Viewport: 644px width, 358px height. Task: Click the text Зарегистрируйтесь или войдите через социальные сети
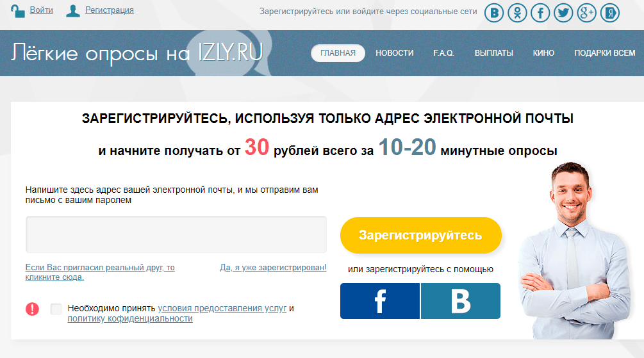pos(368,12)
